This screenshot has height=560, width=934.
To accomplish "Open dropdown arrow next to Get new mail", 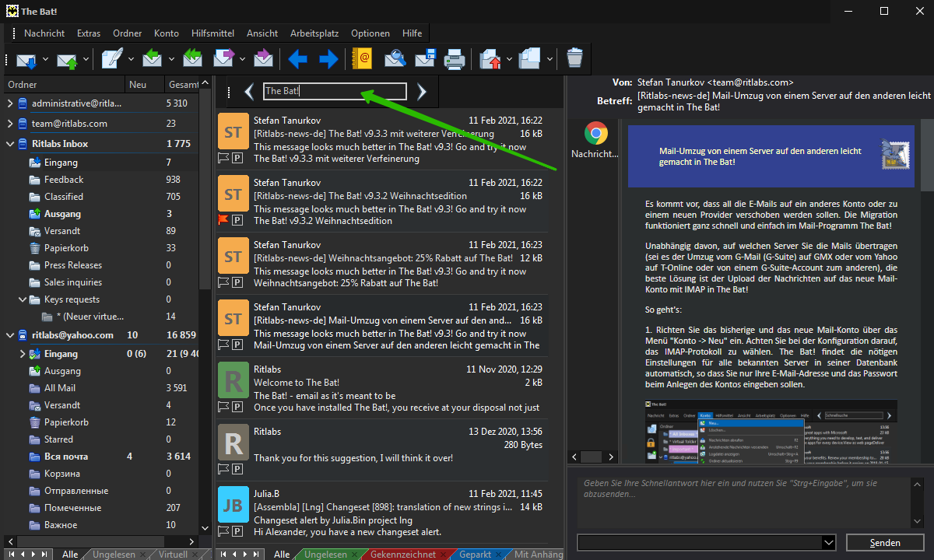I will (46, 58).
